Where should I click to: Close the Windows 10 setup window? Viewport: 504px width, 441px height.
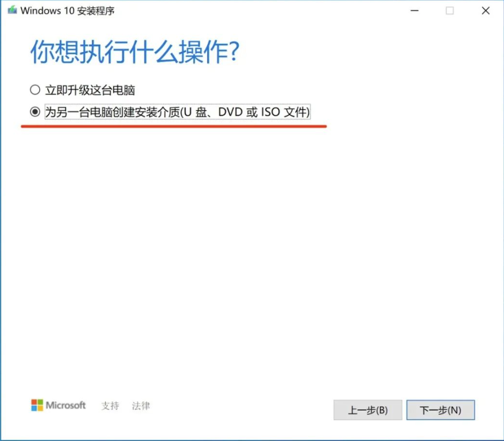486,11
